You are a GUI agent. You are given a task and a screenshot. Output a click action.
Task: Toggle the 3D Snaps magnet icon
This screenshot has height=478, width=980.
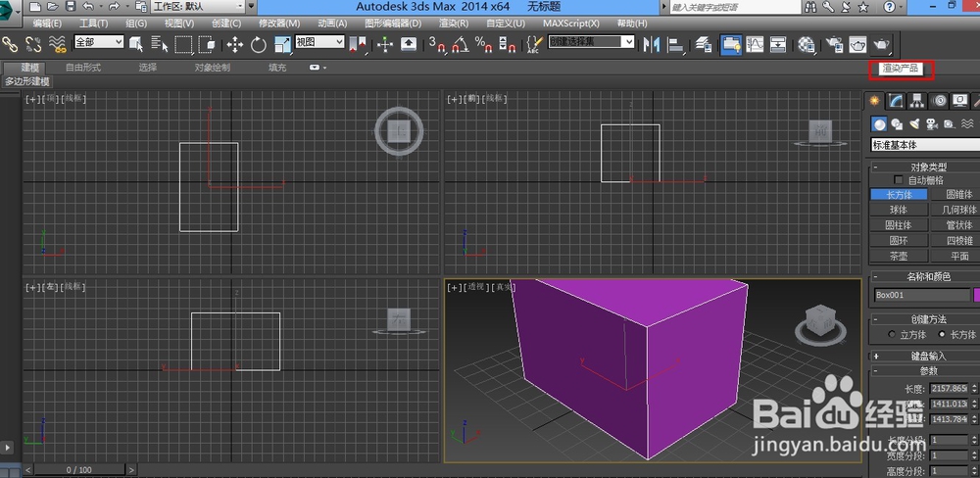coord(437,44)
